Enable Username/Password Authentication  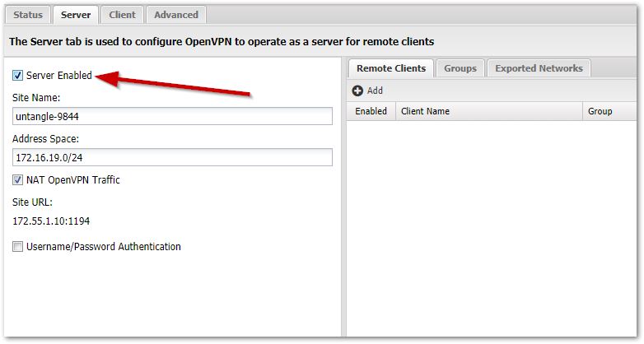click(x=18, y=247)
